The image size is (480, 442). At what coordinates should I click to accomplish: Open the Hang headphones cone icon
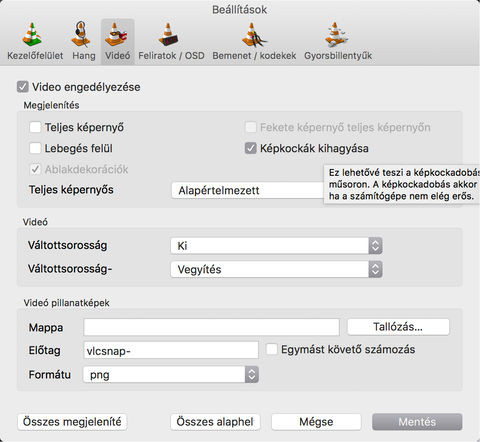[81, 34]
